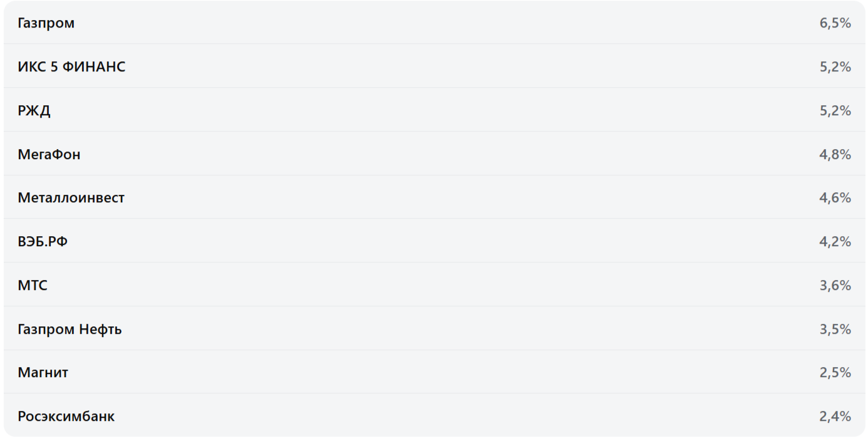This screenshot has width=868, height=441.
Task: Click the percentage in the РЖД row
Action: pos(835,111)
